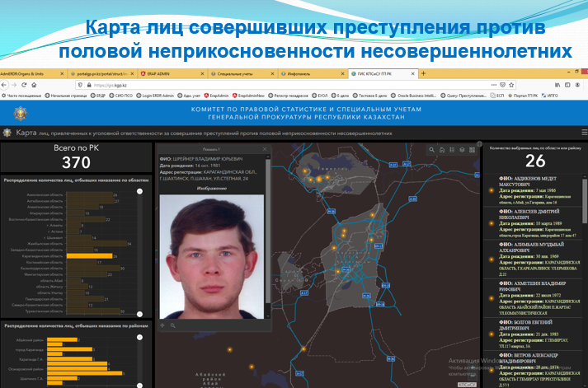Toggle Firefox sidebar icon
The height and width of the screenshot is (388, 588).
point(567,85)
